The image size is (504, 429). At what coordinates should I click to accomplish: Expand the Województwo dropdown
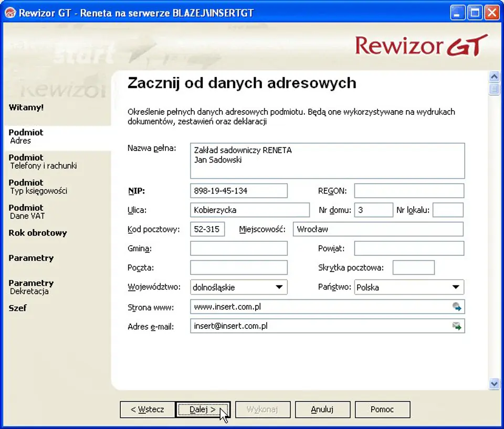[279, 287]
